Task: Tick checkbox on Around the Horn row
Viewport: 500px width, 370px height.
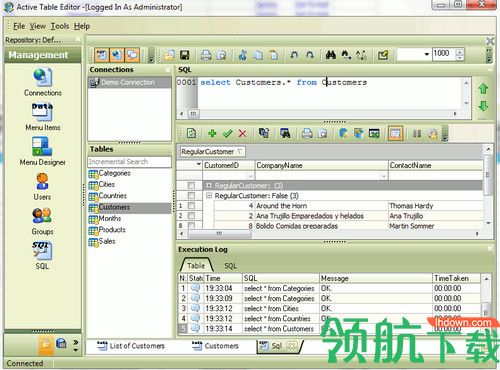Action: pos(191,206)
